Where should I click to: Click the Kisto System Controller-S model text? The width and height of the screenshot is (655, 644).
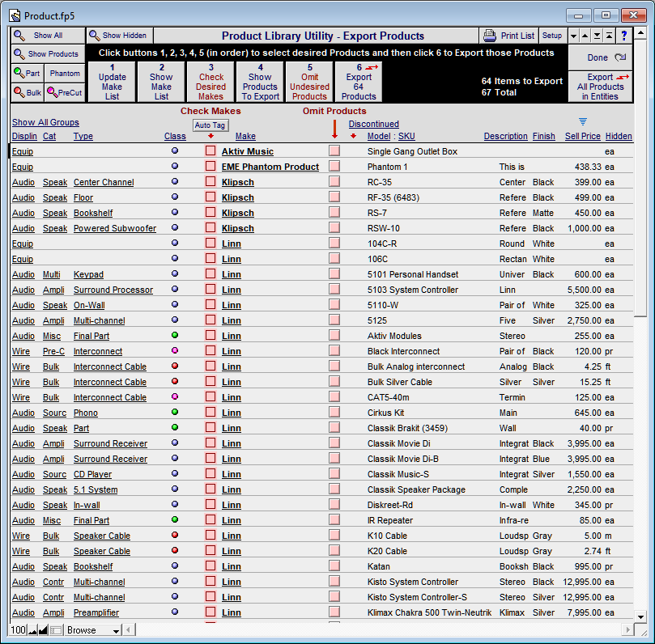point(417,597)
